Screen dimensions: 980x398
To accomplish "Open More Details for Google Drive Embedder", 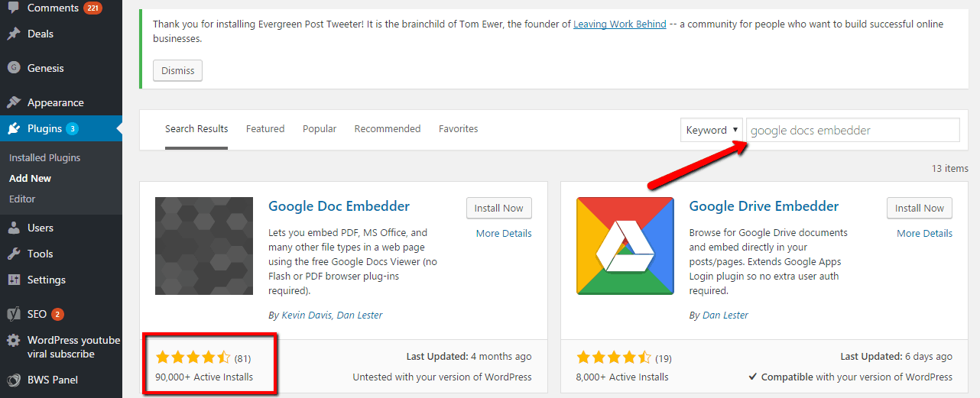I will click(x=925, y=233).
